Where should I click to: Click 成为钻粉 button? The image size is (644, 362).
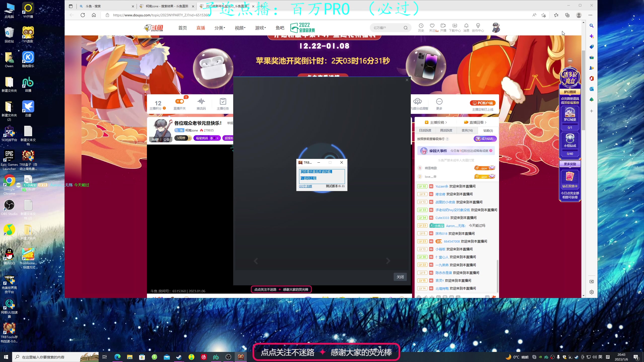click(x=485, y=139)
